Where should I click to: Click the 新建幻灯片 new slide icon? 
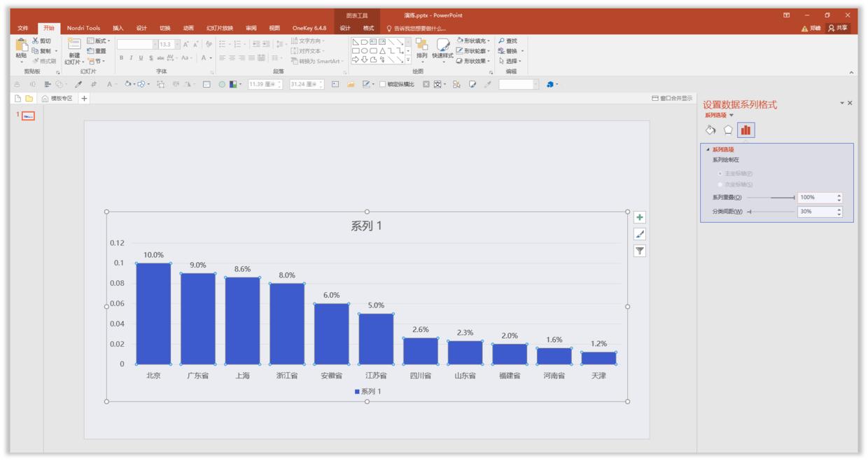coord(73,46)
